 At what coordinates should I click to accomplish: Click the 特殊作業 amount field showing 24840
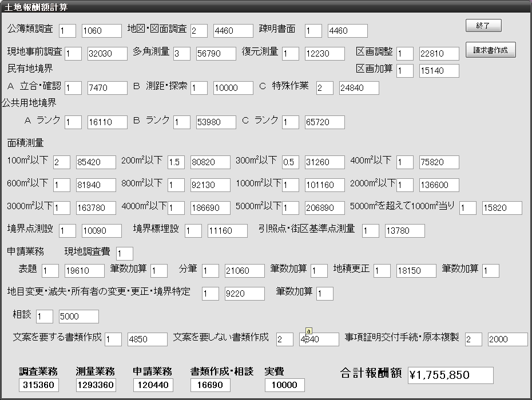(x=359, y=88)
